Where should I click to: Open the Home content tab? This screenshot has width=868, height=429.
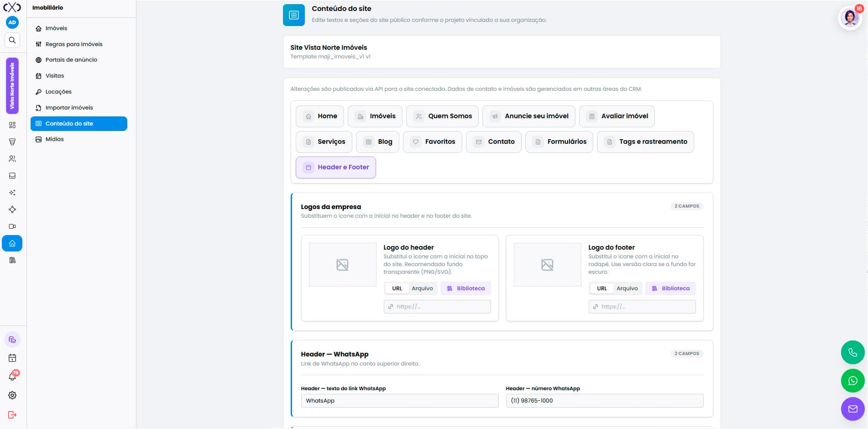(320, 116)
